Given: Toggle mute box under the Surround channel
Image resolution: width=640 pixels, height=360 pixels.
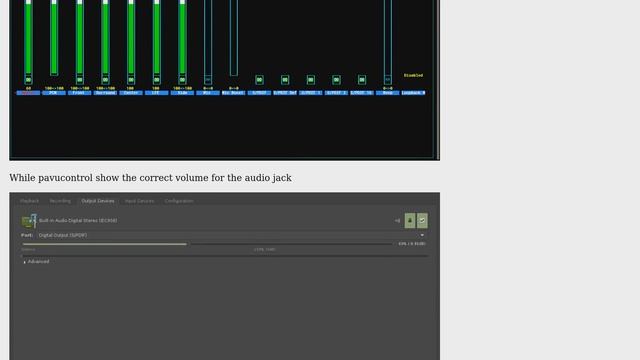Looking at the screenshot, I should 105,80.
